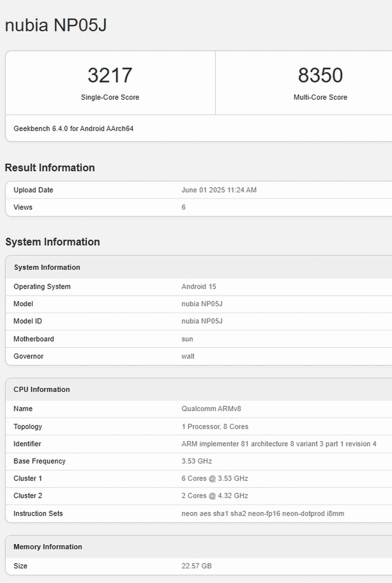
Task: Click the multi-core score value 8350
Action: [320, 75]
